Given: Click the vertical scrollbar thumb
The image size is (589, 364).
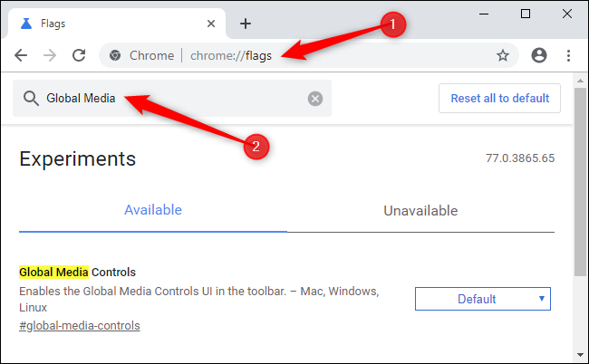Looking at the screenshot, I should [580, 182].
